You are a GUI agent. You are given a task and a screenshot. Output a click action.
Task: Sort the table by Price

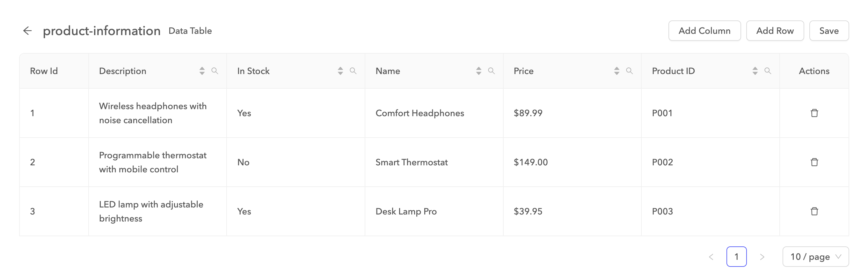click(x=616, y=71)
